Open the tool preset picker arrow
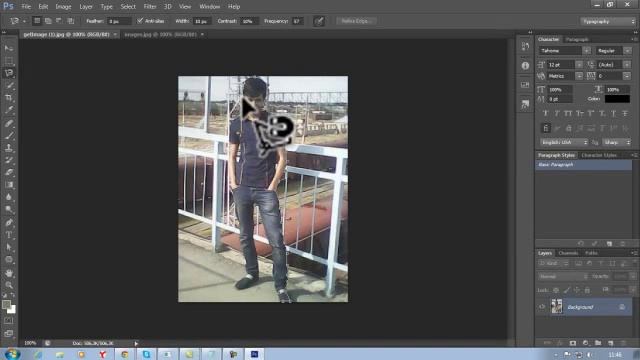This screenshot has height=360, width=640. 24,21
